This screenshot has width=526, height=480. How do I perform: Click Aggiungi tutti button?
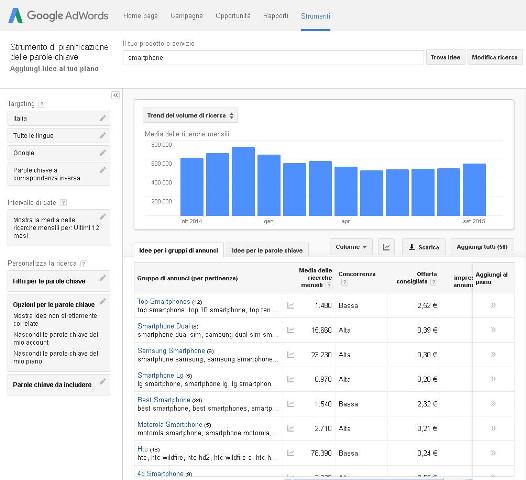click(482, 247)
